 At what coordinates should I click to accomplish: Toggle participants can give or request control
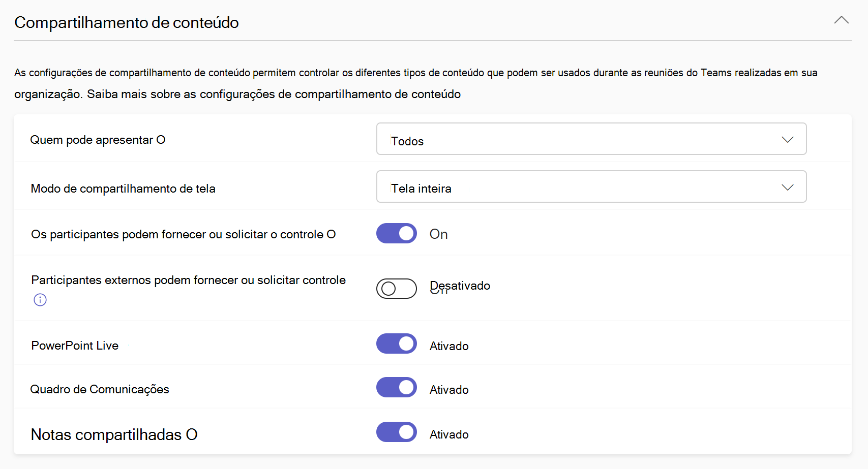tap(397, 233)
